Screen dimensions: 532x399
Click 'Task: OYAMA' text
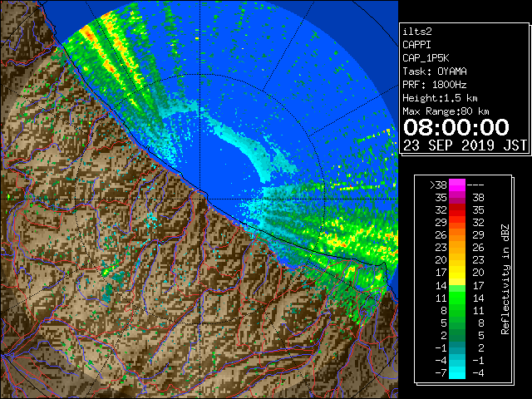[x=435, y=71]
